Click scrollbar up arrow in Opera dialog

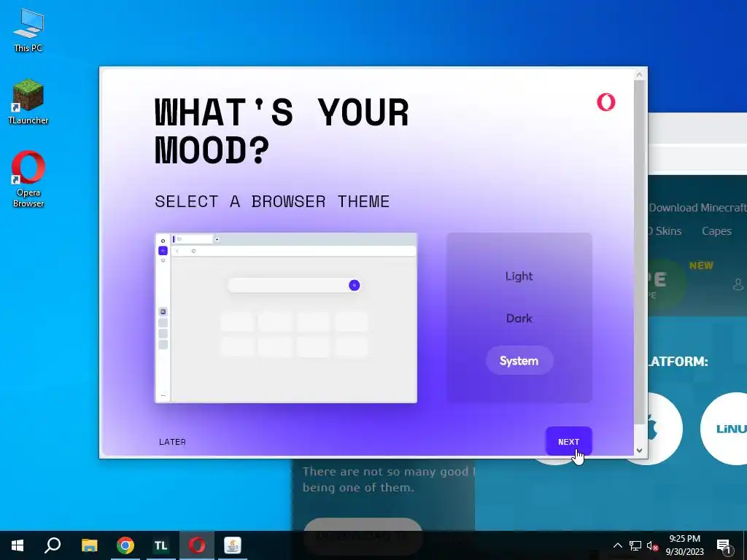click(x=639, y=74)
